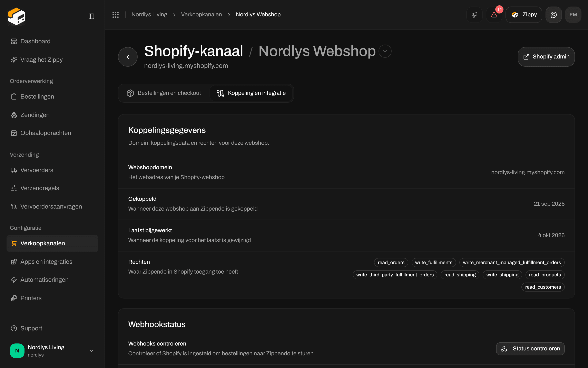Open Dashboard in the sidebar
Viewport: 588px width, 368px height.
point(52,41)
